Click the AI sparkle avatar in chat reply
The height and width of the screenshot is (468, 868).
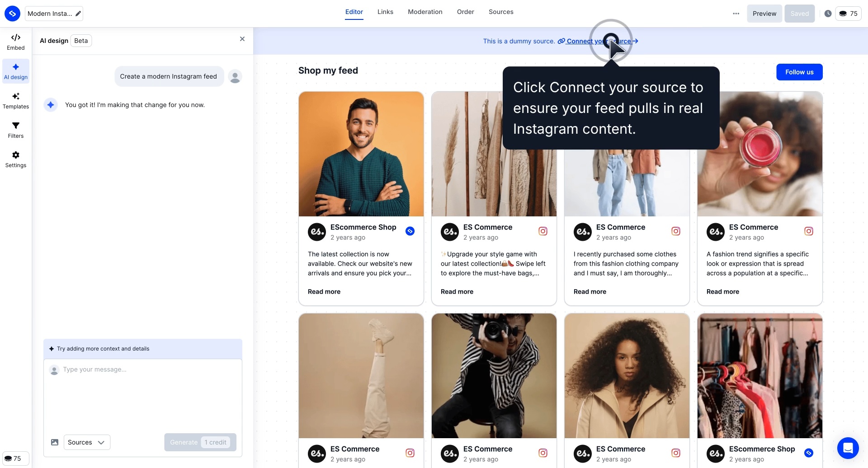point(51,105)
